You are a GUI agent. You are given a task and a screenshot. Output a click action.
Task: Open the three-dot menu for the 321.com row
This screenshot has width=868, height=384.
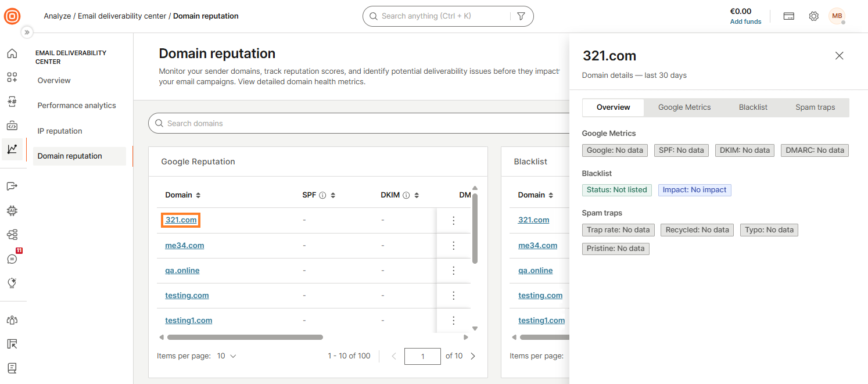point(454,221)
